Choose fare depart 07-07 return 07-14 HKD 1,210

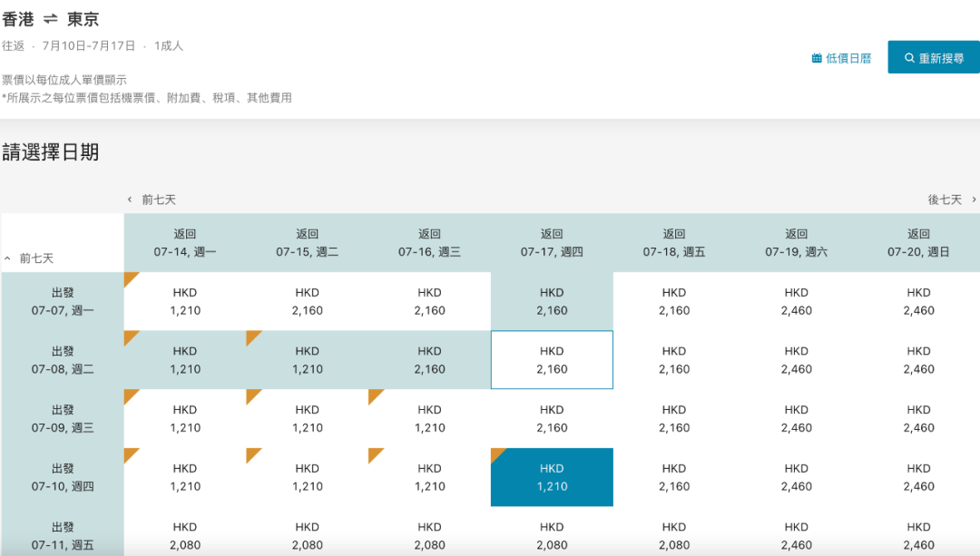coord(185,301)
